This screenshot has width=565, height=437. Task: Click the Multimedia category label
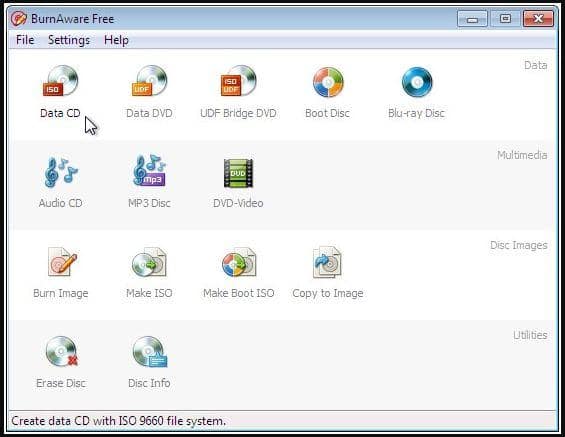point(522,155)
